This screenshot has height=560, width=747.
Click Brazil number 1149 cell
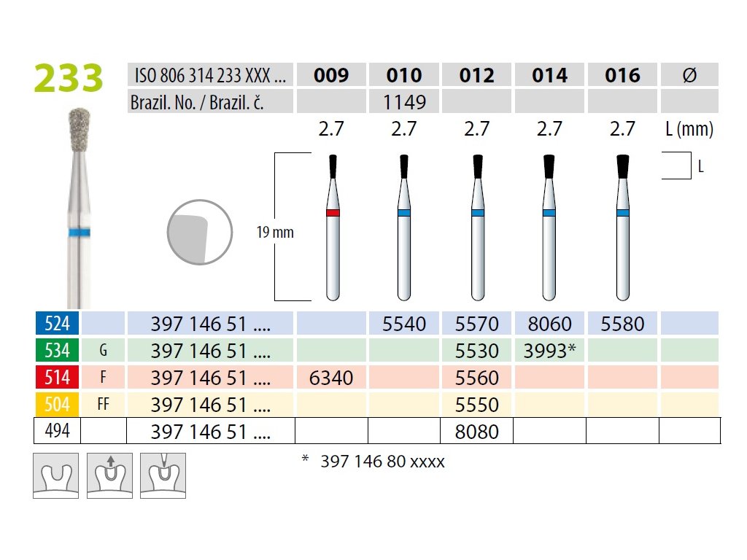coord(404,101)
